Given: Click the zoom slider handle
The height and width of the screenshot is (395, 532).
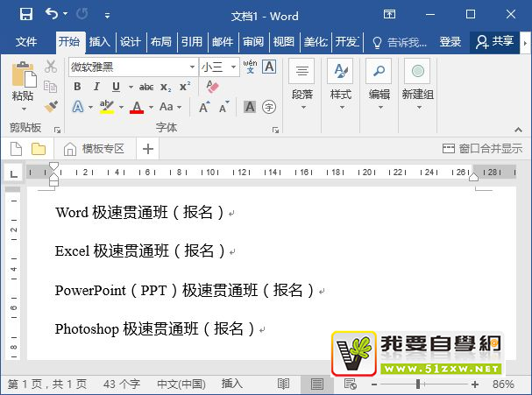Looking at the screenshot, I should [418, 384].
